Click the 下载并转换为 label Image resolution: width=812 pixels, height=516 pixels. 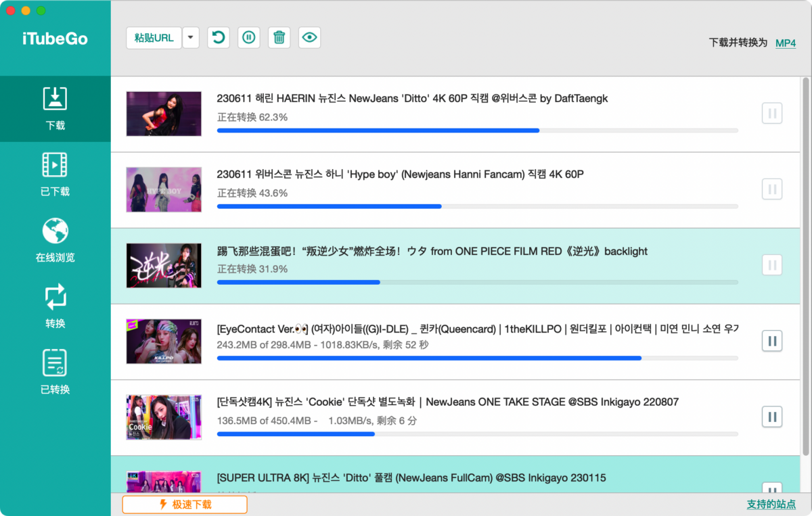click(x=738, y=43)
